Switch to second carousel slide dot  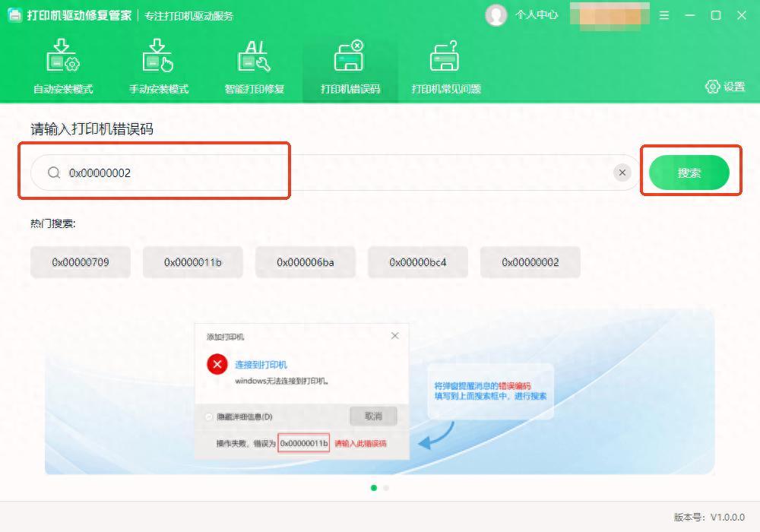[x=386, y=488]
